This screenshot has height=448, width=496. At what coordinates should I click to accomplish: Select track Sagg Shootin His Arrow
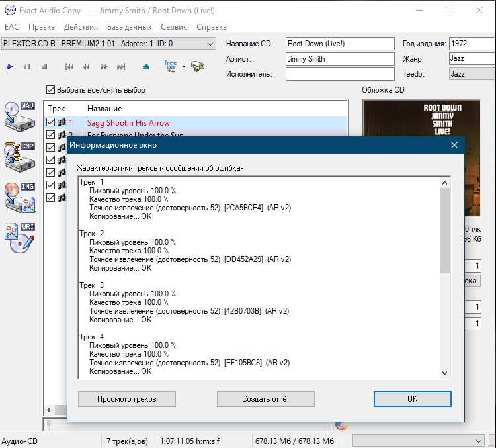point(128,123)
